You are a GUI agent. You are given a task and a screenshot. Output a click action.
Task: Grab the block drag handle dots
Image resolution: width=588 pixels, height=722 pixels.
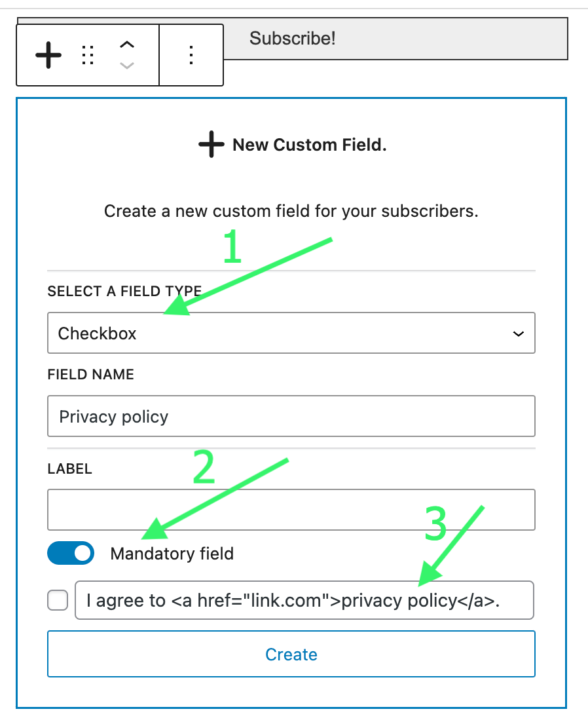88,55
